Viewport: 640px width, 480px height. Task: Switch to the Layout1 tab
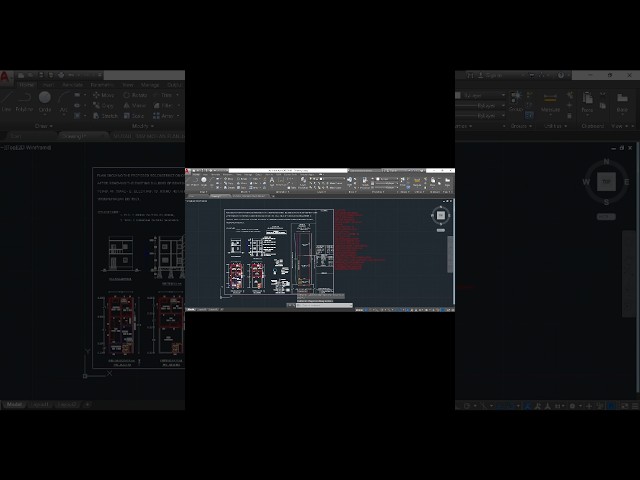click(x=40, y=404)
